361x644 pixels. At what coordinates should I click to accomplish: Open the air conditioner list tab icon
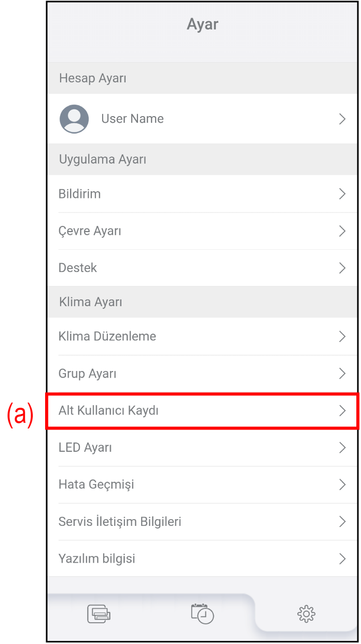coord(99,614)
